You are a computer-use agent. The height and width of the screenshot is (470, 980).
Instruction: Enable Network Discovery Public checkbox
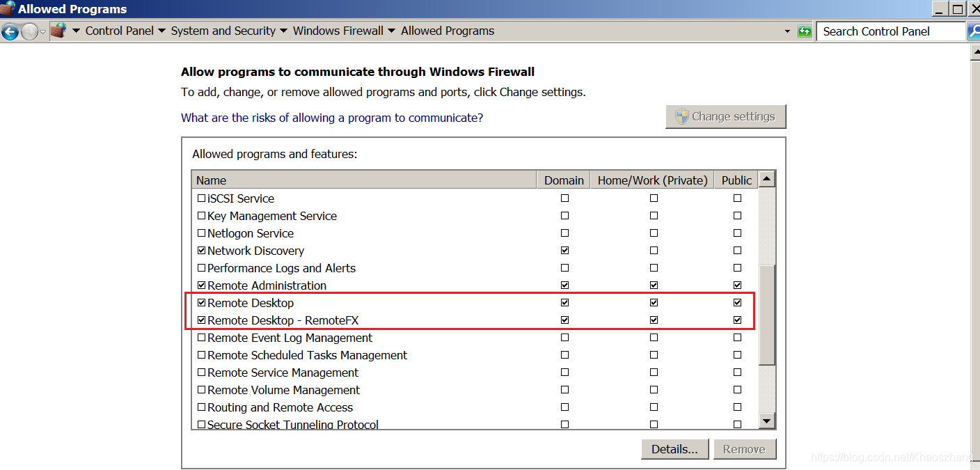tap(737, 251)
